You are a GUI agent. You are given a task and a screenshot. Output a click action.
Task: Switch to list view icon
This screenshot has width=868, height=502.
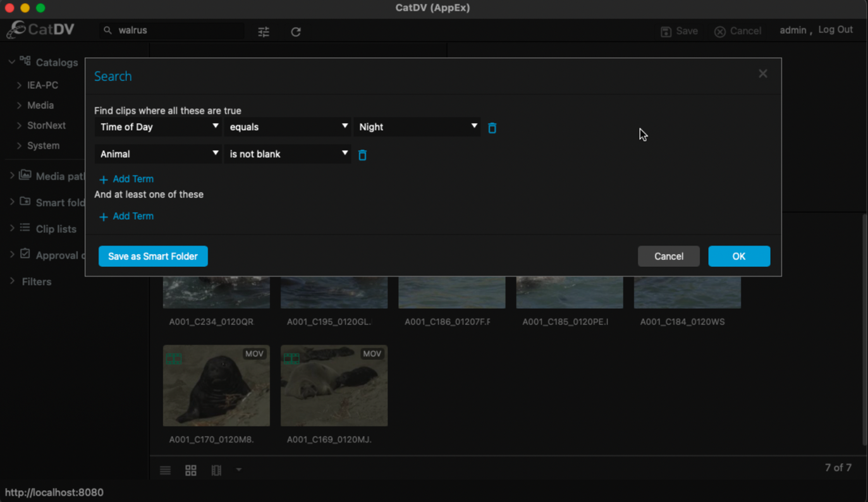click(x=166, y=470)
